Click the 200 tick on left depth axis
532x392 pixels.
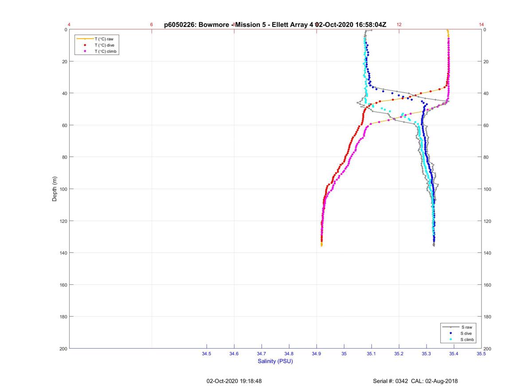[x=63, y=349]
